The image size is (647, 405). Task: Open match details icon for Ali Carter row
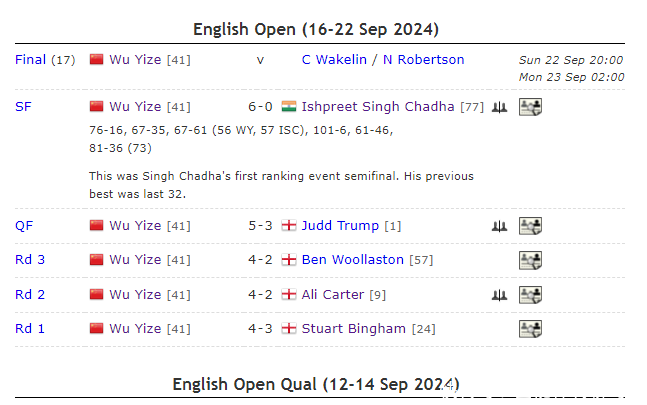tap(530, 295)
